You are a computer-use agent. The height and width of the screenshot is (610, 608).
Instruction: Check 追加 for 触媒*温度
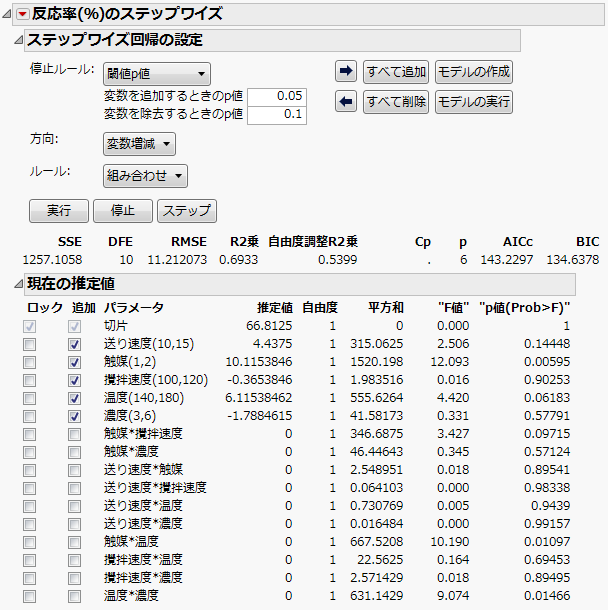74,542
